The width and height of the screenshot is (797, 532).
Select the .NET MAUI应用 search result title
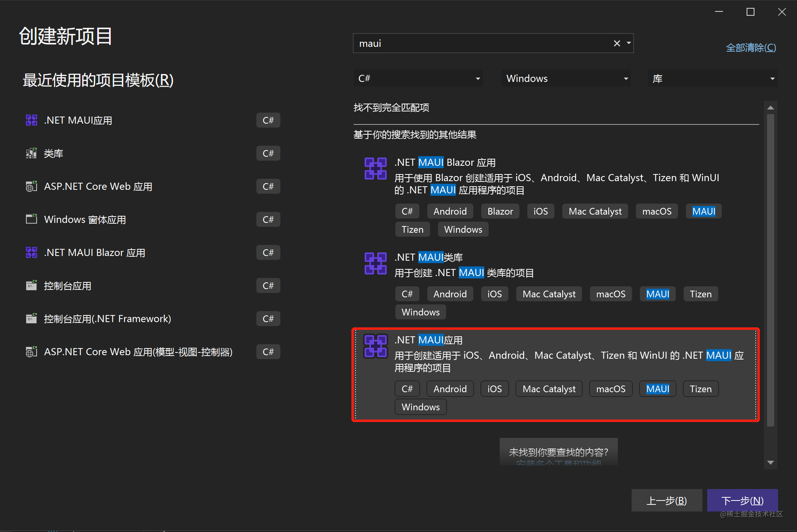coord(428,340)
